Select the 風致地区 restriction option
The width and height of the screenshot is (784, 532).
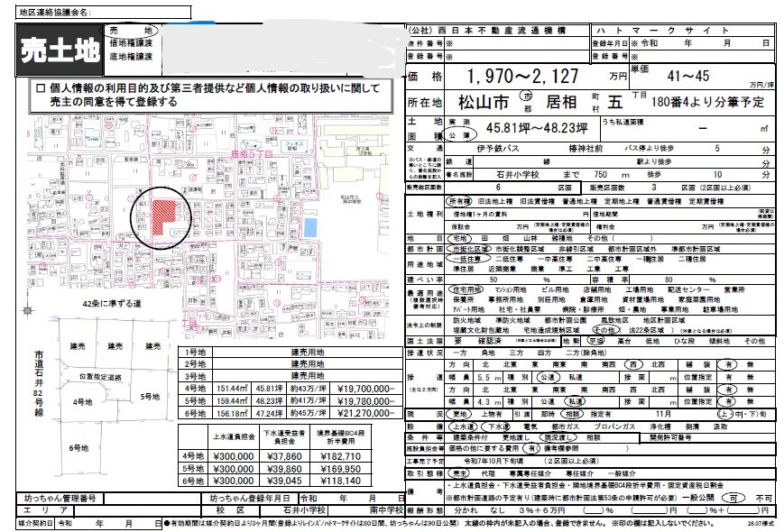[x=614, y=320]
